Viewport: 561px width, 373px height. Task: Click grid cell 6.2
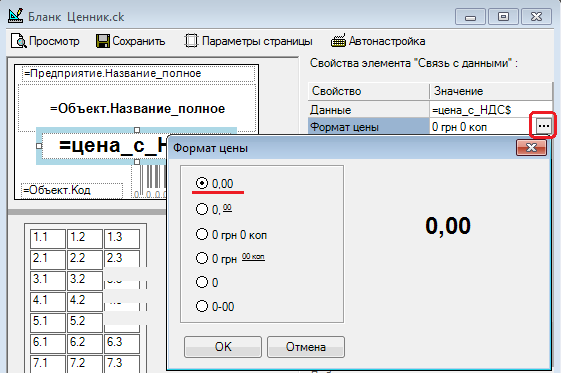tap(85, 344)
